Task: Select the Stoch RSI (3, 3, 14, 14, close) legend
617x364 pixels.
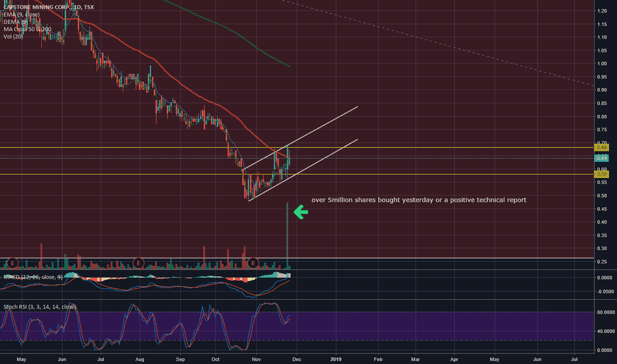Action: (x=39, y=306)
